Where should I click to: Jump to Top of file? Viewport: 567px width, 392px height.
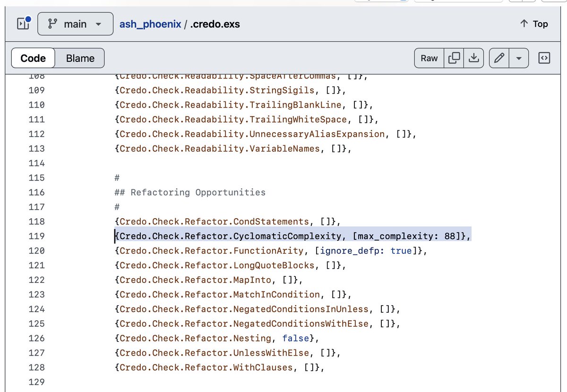pyautogui.click(x=533, y=24)
